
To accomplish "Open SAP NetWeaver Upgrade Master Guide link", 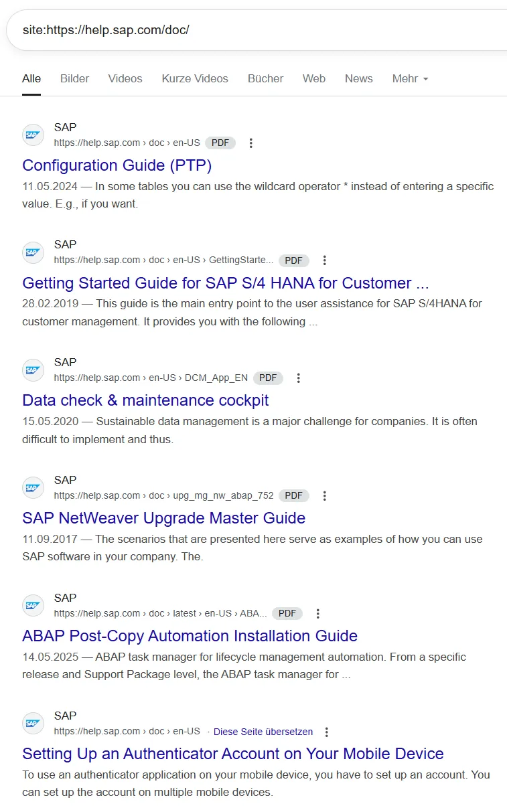I will [x=163, y=518].
